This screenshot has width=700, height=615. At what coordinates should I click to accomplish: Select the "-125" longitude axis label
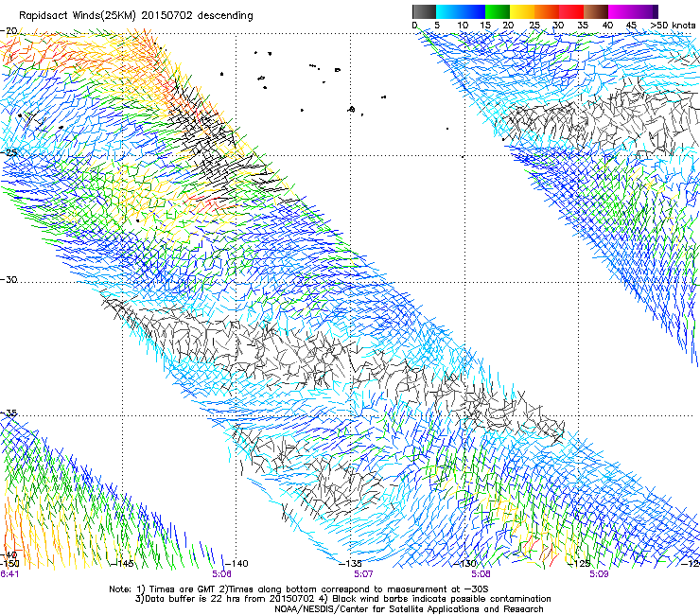point(579,563)
